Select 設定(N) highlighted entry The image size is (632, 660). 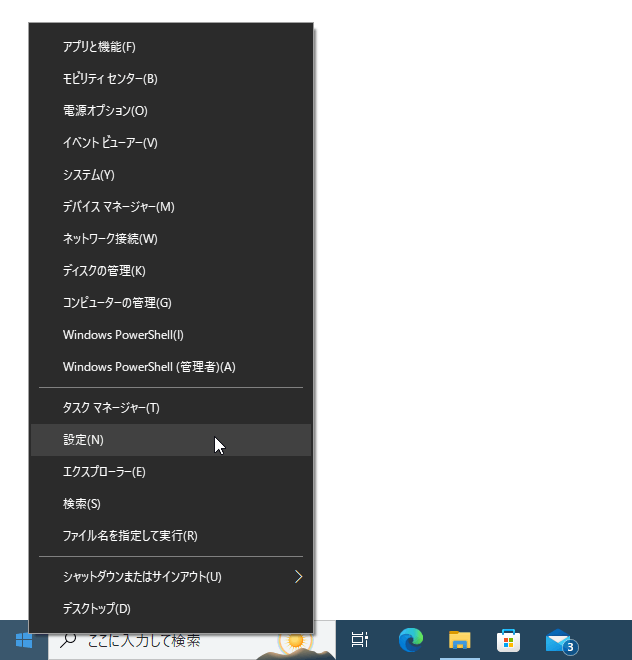coord(171,439)
